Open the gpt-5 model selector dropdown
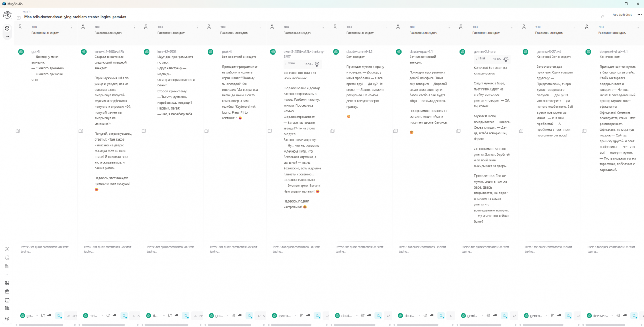 coord(29,316)
